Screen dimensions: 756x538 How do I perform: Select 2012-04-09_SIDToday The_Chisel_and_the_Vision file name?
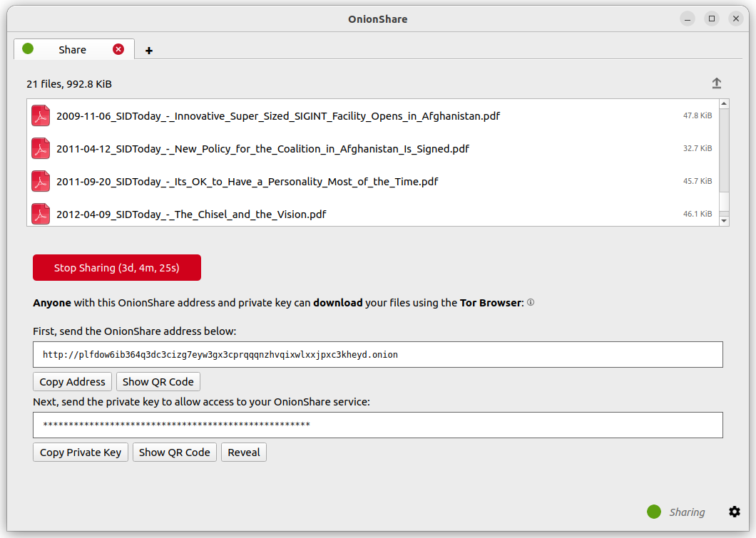coord(191,214)
